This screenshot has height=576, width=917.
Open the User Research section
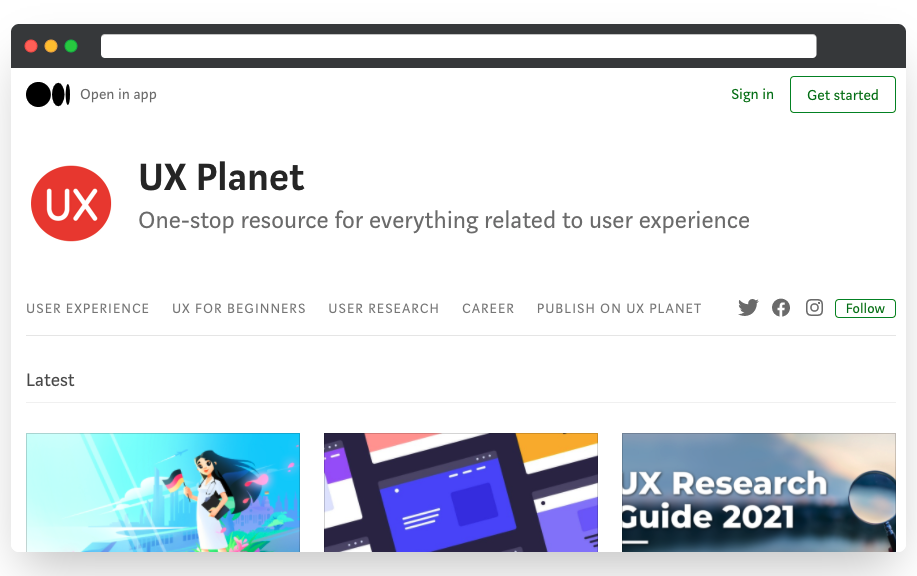click(x=384, y=309)
